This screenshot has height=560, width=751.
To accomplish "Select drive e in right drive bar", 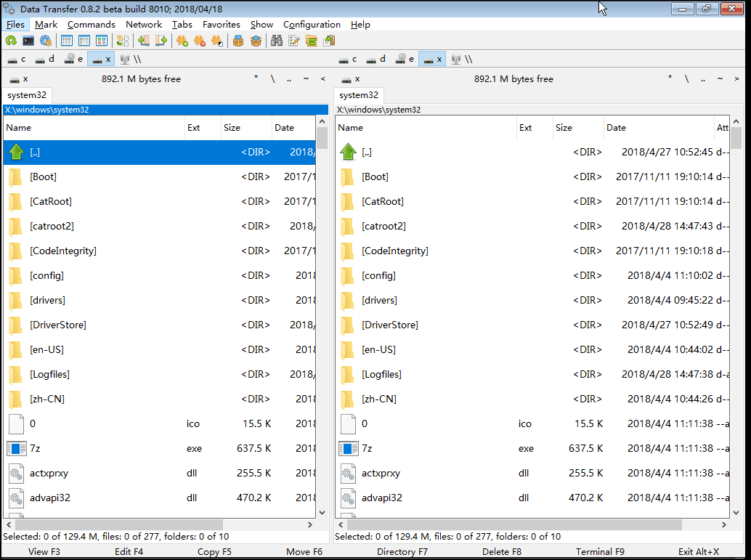I will (405, 59).
